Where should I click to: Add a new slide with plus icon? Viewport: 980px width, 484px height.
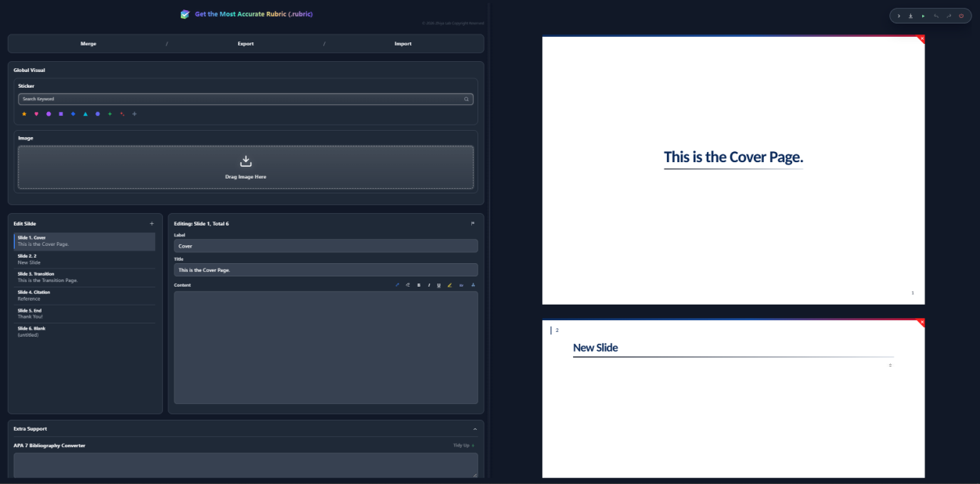tap(152, 224)
